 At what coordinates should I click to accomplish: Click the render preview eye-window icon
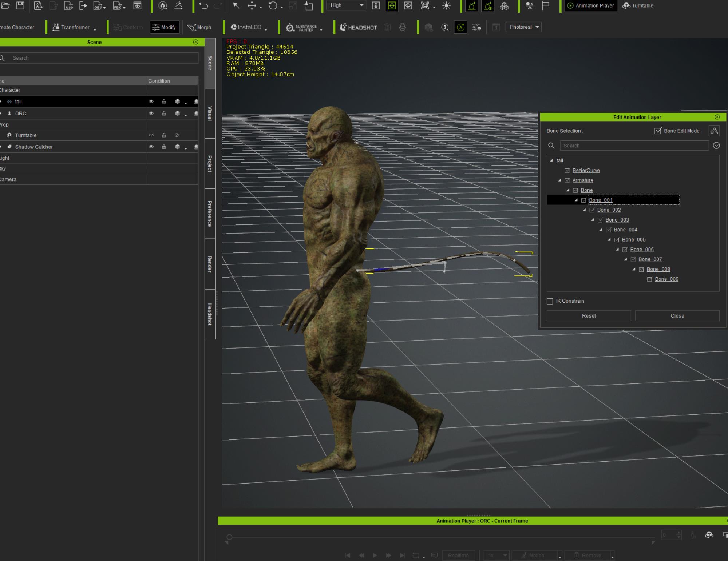click(137, 5)
